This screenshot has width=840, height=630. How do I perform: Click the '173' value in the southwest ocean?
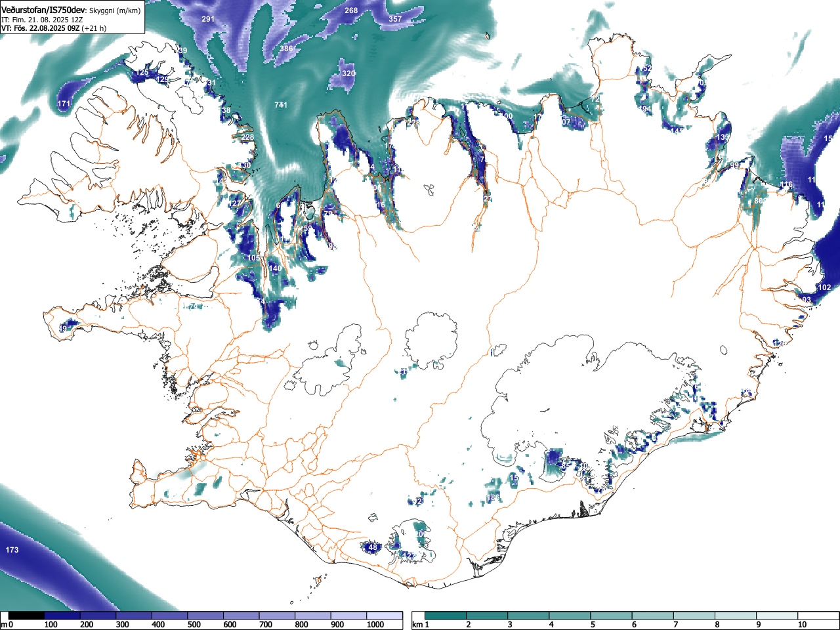(x=12, y=550)
